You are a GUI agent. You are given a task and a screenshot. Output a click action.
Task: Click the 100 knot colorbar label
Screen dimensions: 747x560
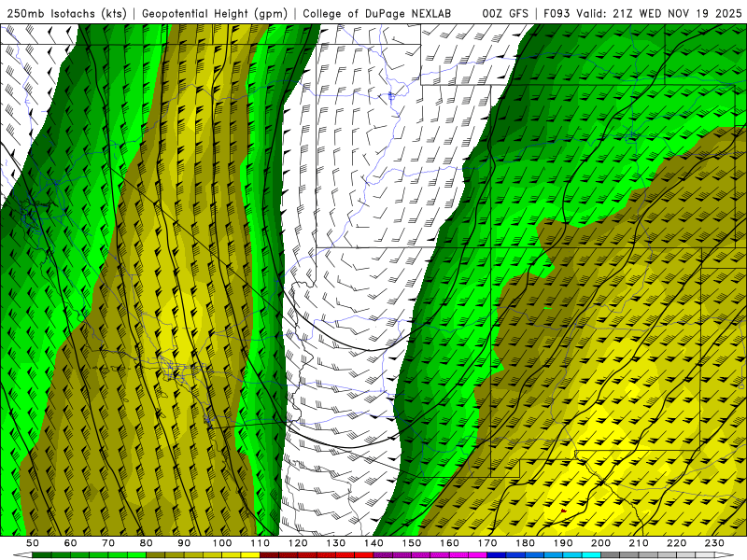pyautogui.click(x=222, y=543)
